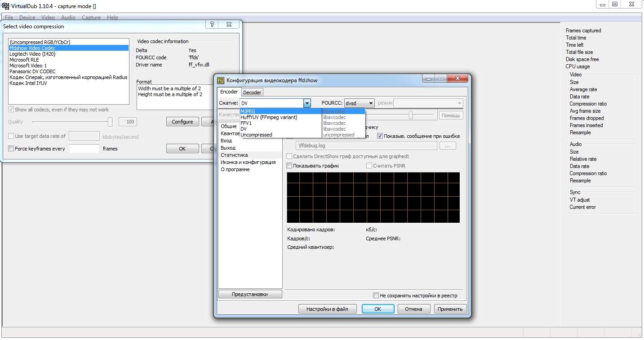Open the File menu

[x=9, y=18]
